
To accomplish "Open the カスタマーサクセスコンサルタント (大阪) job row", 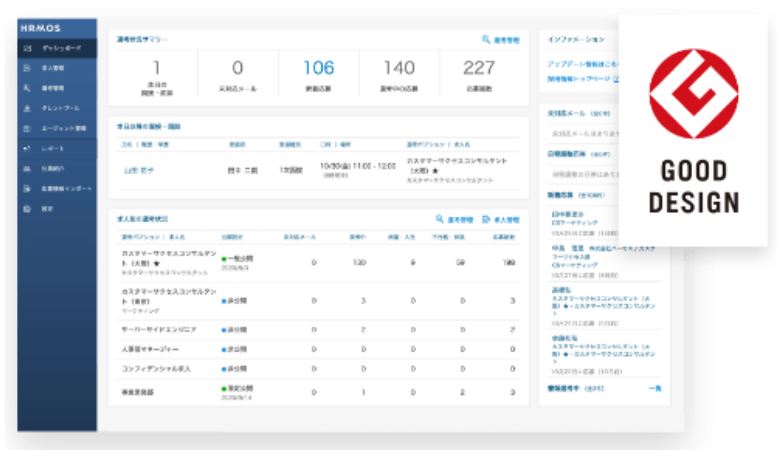I will [x=319, y=263].
